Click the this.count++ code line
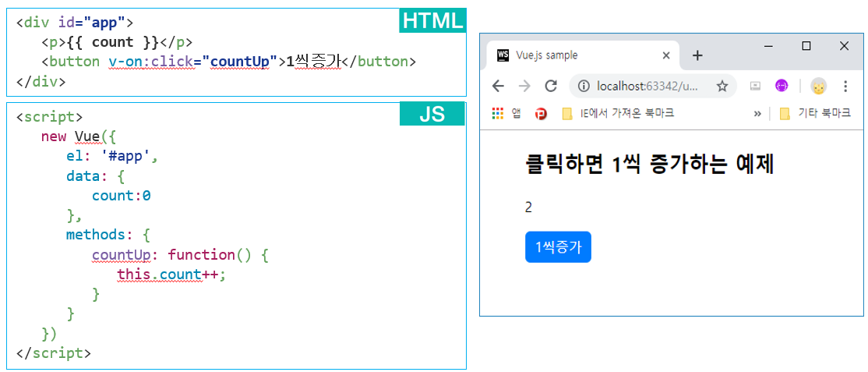This screenshot has width=868, height=372. [172, 274]
